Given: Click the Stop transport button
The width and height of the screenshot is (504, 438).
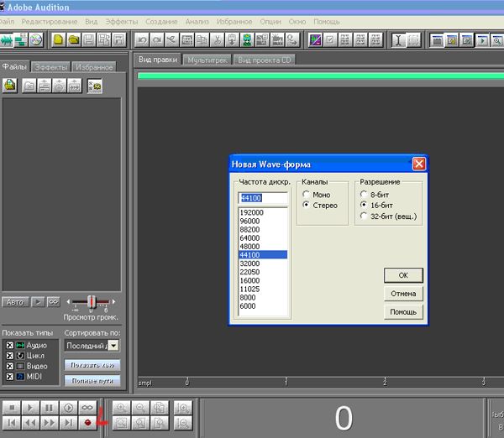Looking at the screenshot, I should coord(12,408).
